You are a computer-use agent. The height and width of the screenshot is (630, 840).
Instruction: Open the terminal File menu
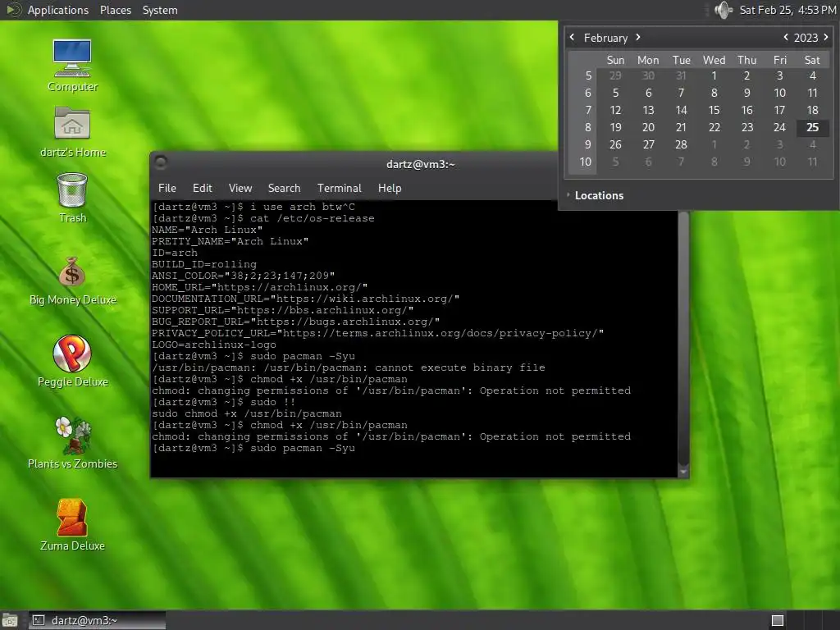click(x=167, y=188)
